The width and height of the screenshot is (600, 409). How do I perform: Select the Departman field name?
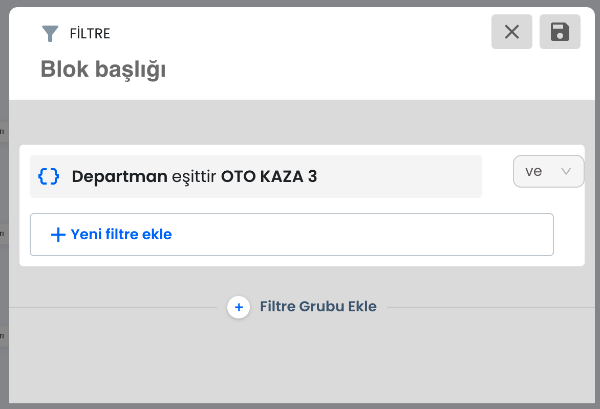click(x=119, y=176)
